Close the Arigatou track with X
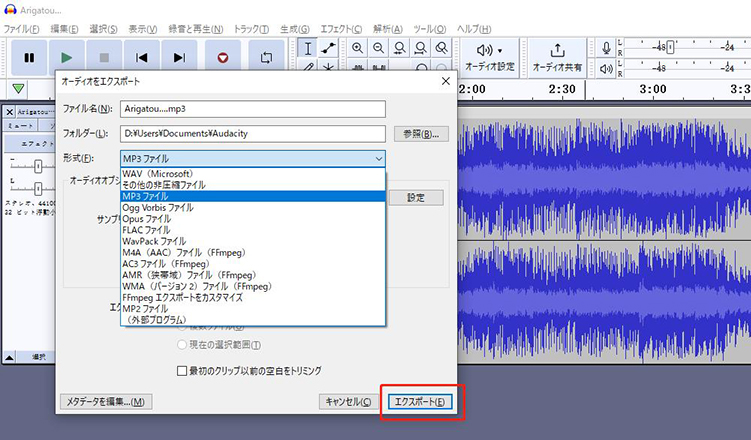The image size is (751, 440). [9, 112]
